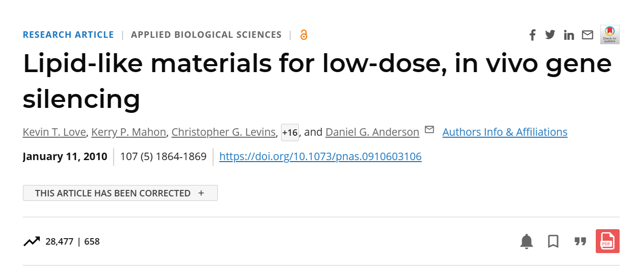This screenshot has height=268, width=644.
Task: Expand the +16 hidden authors
Action: click(289, 133)
